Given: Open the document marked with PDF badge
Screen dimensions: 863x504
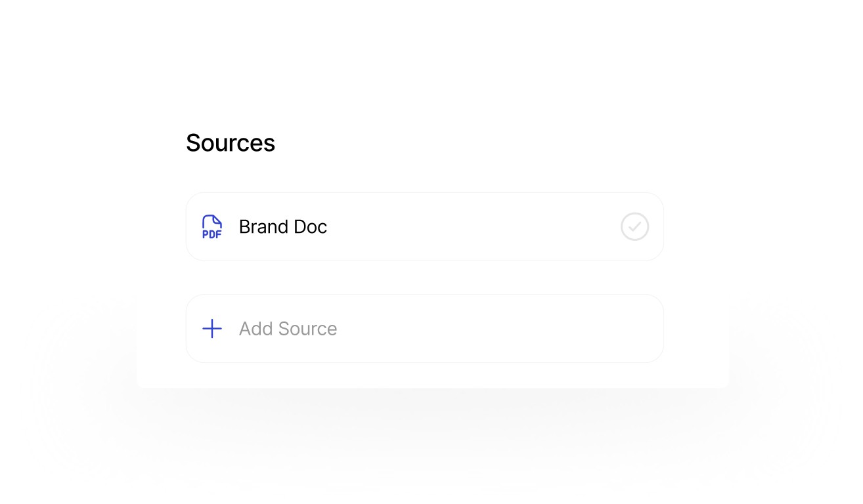Looking at the screenshot, I should 424,226.
